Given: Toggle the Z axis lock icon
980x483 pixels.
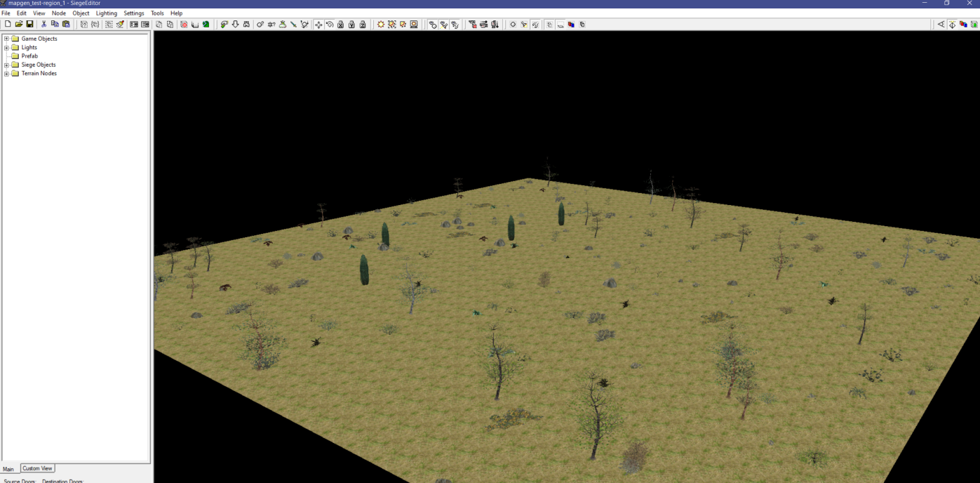Looking at the screenshot, I should tap(363, 24).
